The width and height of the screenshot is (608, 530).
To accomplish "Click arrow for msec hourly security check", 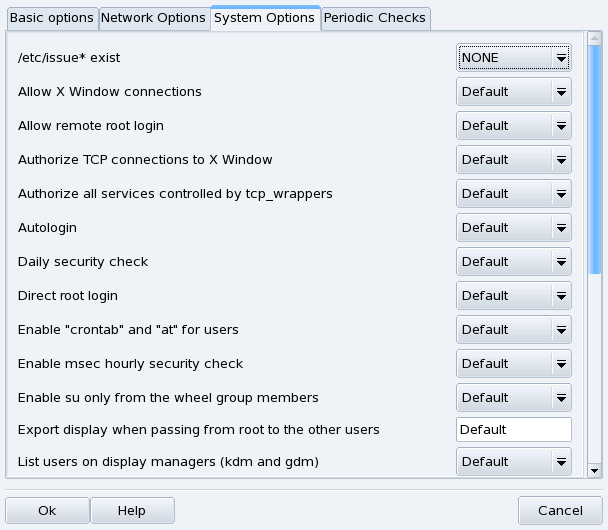I will pyautogui.click(x=561, y=364).
